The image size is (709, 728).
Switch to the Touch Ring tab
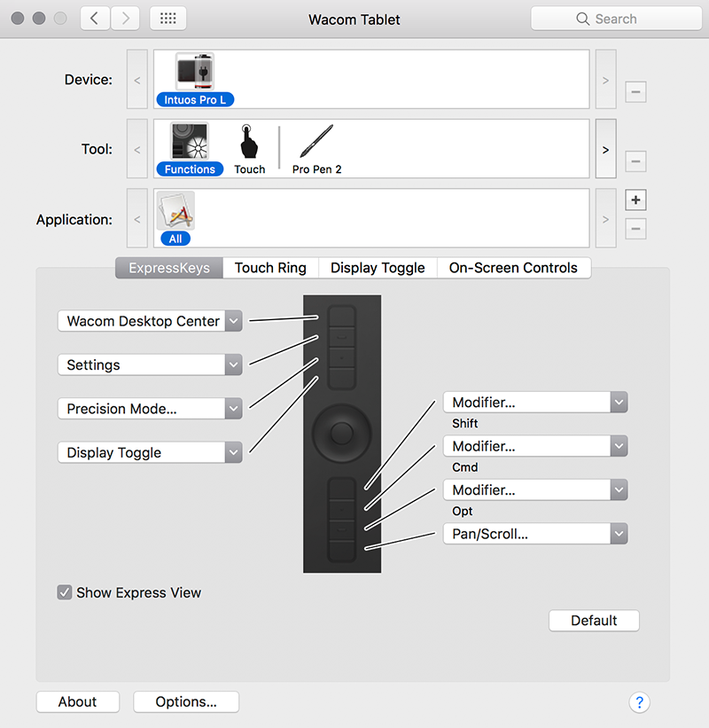tap(270, 268)
